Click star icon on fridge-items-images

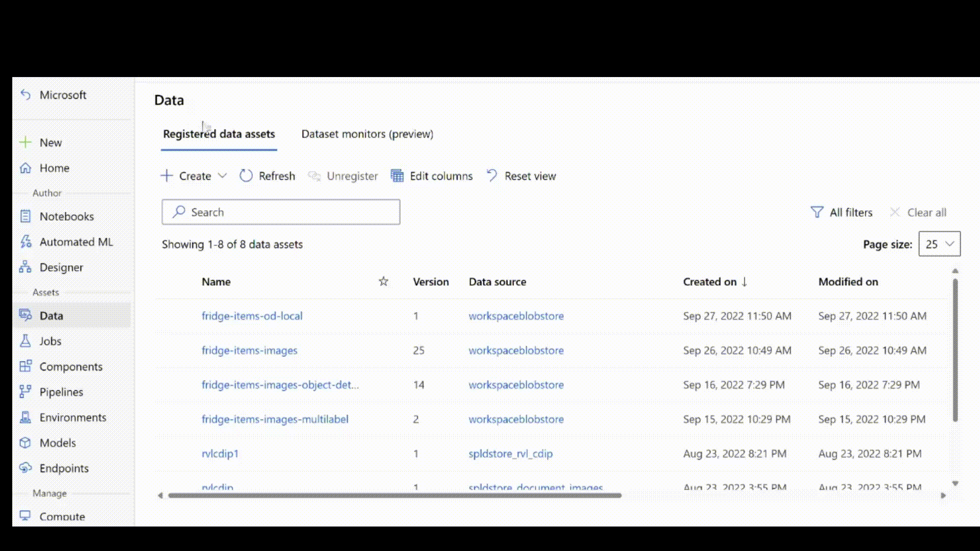tap(384, 350)
